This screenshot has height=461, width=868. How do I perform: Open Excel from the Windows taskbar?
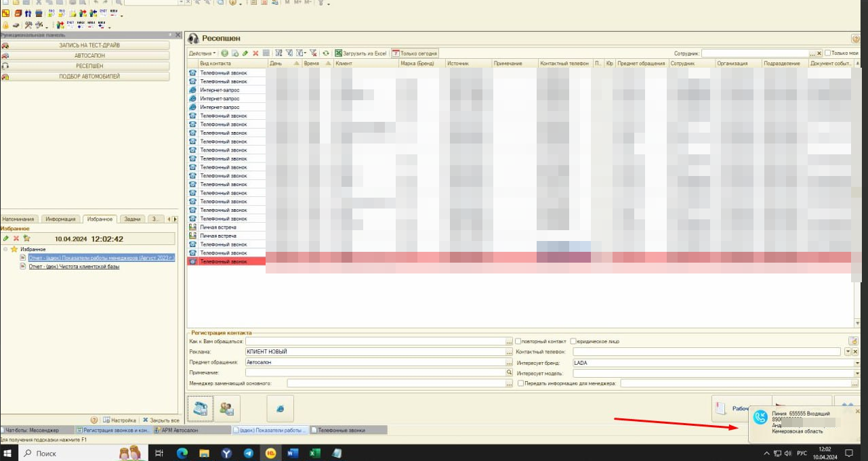(x=315, y=453)
